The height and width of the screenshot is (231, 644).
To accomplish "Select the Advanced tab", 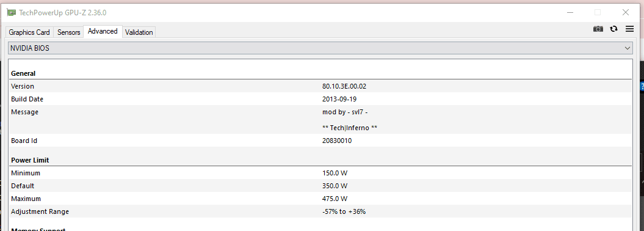I will [x=103, y=31].
